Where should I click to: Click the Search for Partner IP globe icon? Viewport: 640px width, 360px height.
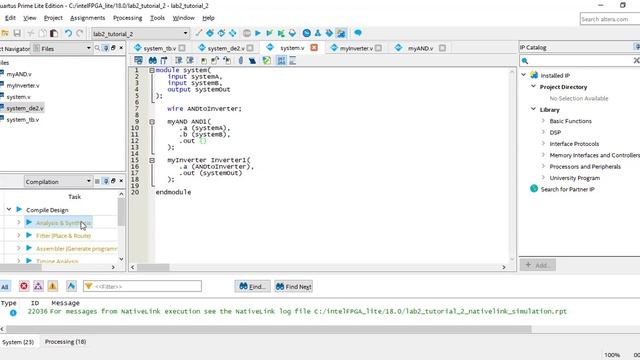click(x=534, y=189)
